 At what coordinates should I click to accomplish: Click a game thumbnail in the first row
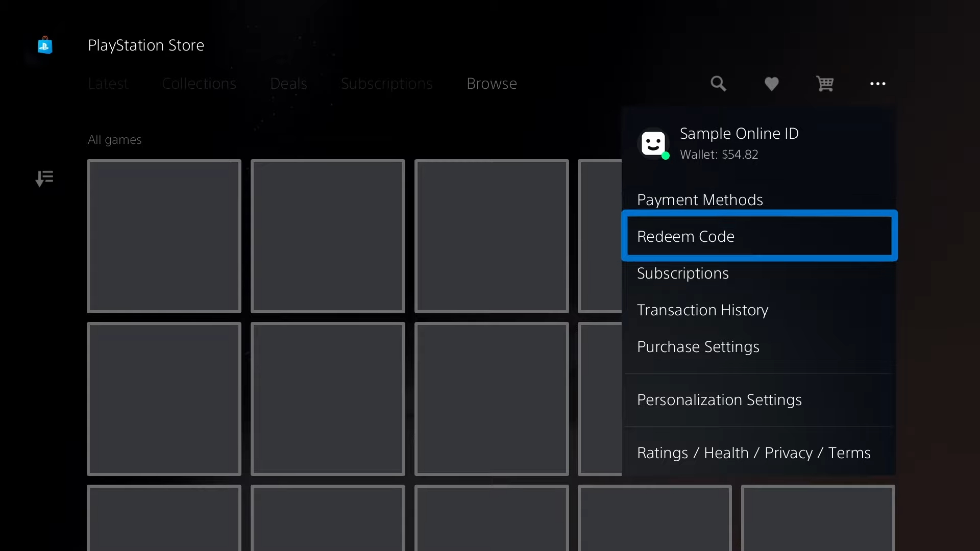pos(164,237)
